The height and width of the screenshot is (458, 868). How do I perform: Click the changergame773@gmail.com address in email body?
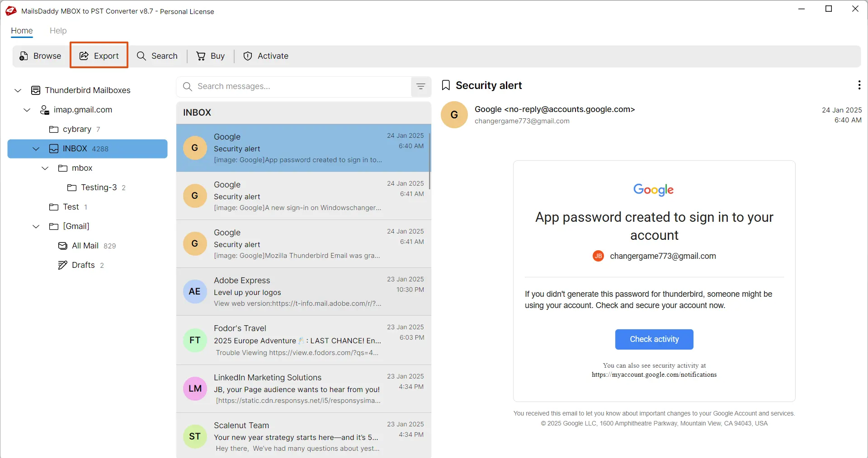[663, 256]
